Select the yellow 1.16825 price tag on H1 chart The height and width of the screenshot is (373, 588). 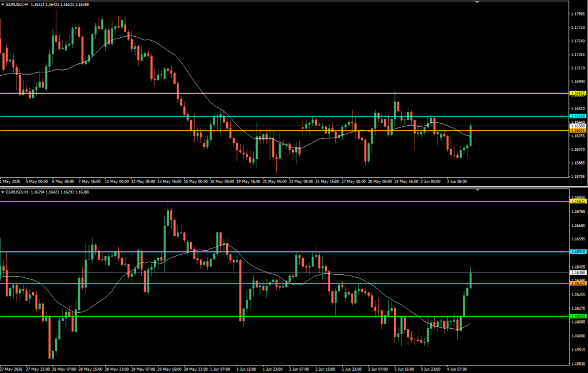[578, 201]
